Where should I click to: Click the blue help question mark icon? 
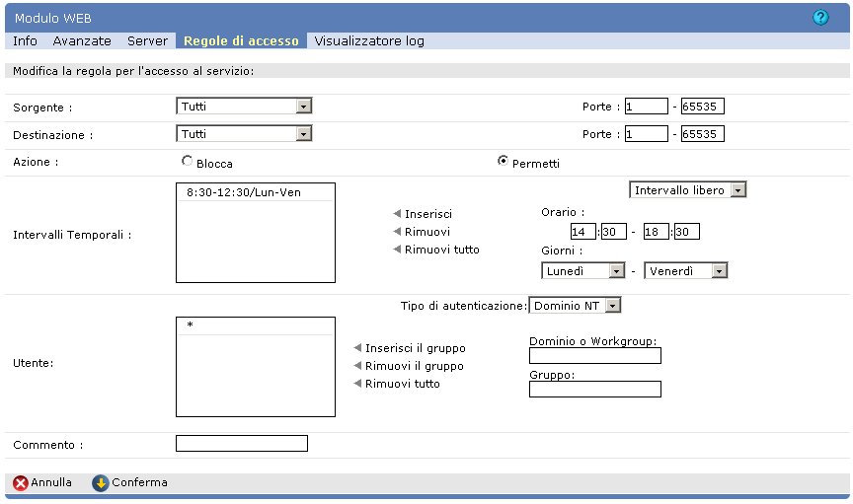coord(820,18)
